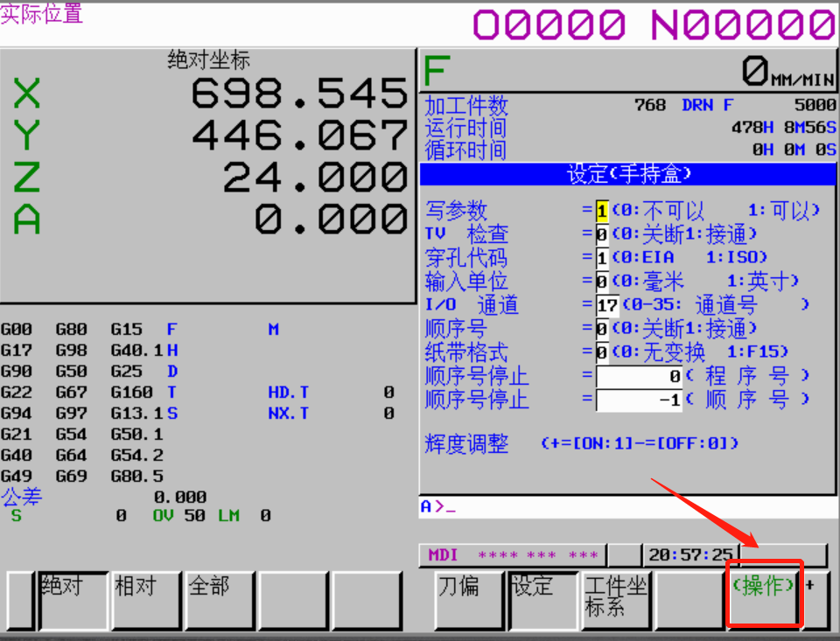Click the 顺序号停止 program number field
The height and width of the screenshot is (641, 840).
pyautogui.click(x=639, y=377)
